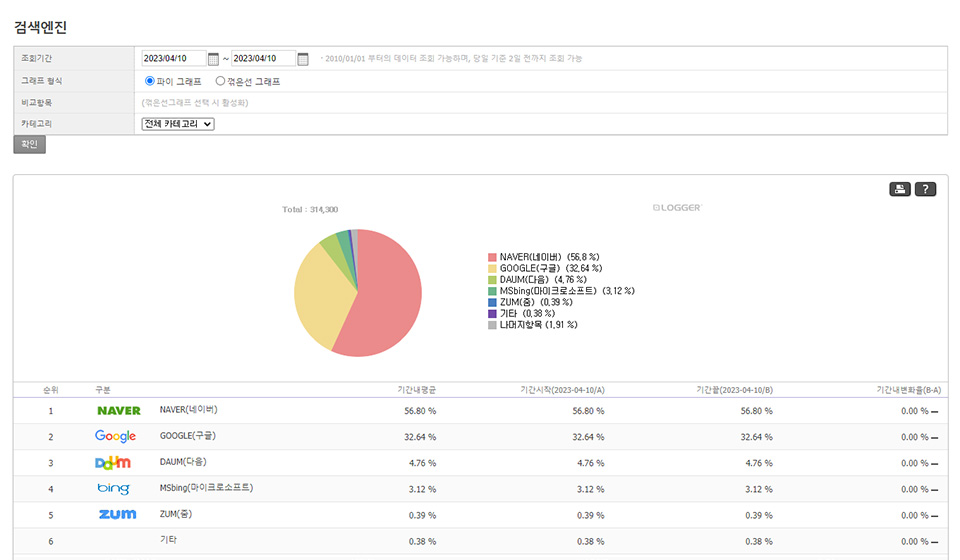This screenshot has width=960, height=560.
Task: Click the save chart icon button
Action: point(899,189)
